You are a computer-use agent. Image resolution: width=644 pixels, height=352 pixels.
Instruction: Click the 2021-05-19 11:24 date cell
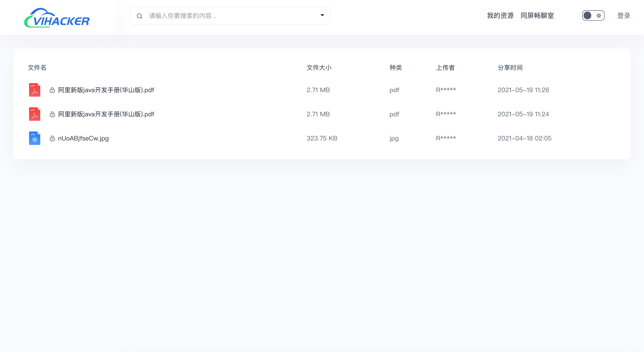point(523,114)
